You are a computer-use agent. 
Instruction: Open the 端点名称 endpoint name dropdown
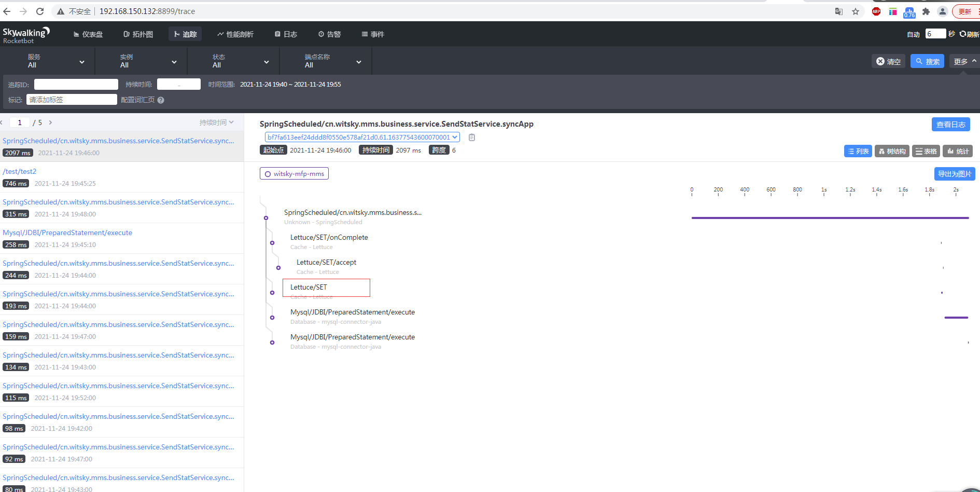[358, 61]
